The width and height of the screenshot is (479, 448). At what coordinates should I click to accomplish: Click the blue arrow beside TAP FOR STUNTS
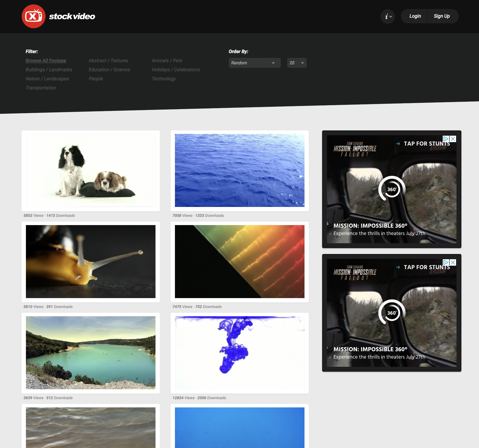398,144
